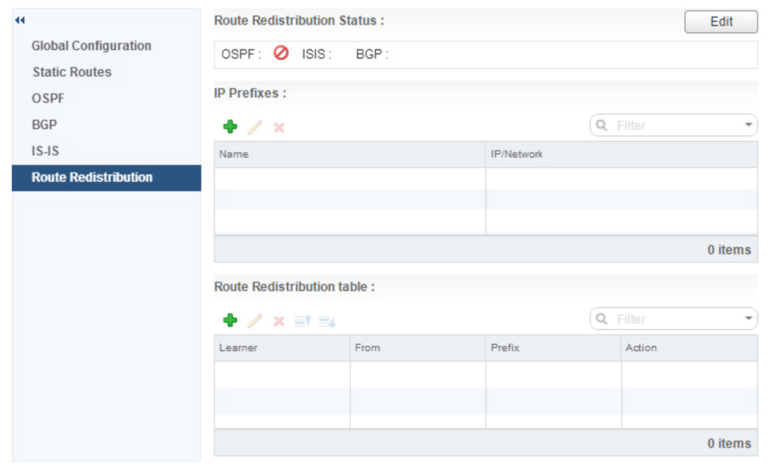Image resolution: width=770 pixels, height=475 pixels.
Task: Open Global Configuration section
Action: tap(91, 46)
